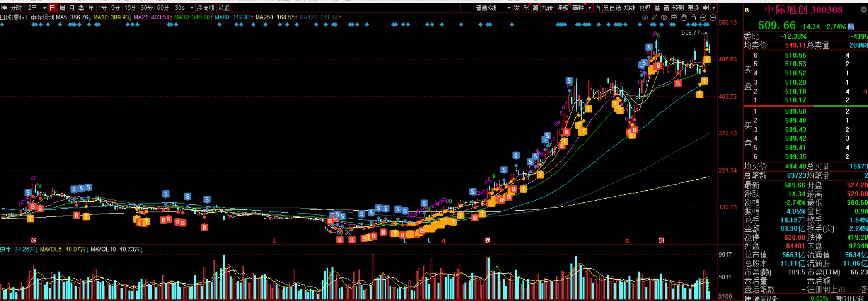Toggle the 预测 forecast button
868x301 pixels.
(x=678, y=8)
